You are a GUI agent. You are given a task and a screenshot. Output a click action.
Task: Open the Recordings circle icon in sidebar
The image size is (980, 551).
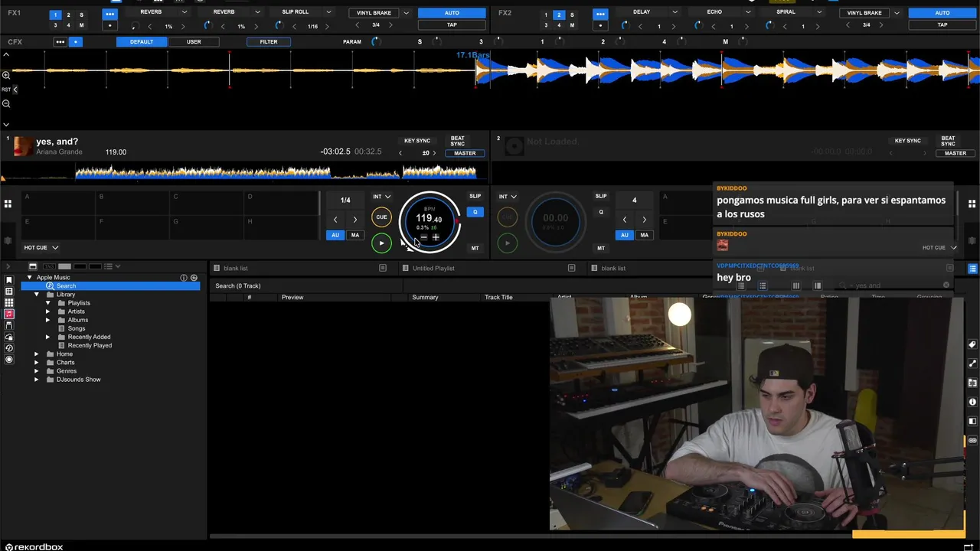click(9, 360)
